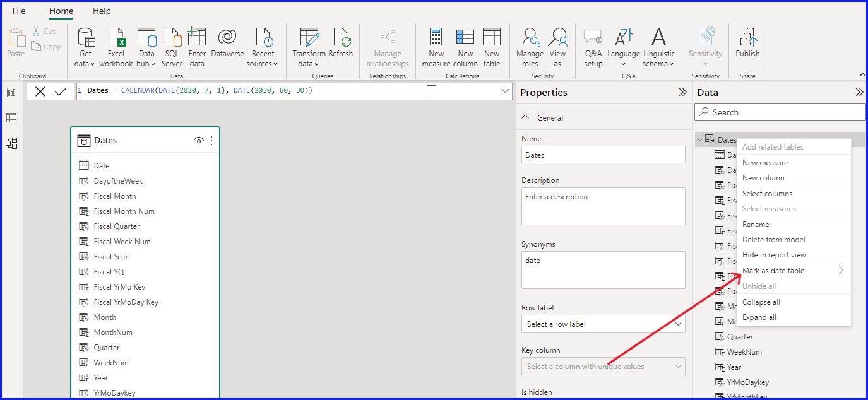The height and width of the screenshot is (400, 868).
Task: Choose Hide in report view
Action: click(794, 255)
